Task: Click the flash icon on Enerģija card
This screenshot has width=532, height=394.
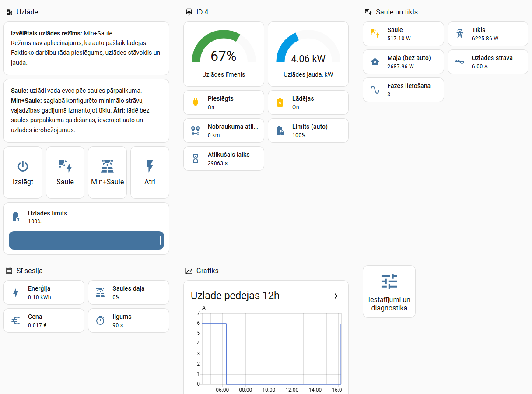Action: (16, 292)
